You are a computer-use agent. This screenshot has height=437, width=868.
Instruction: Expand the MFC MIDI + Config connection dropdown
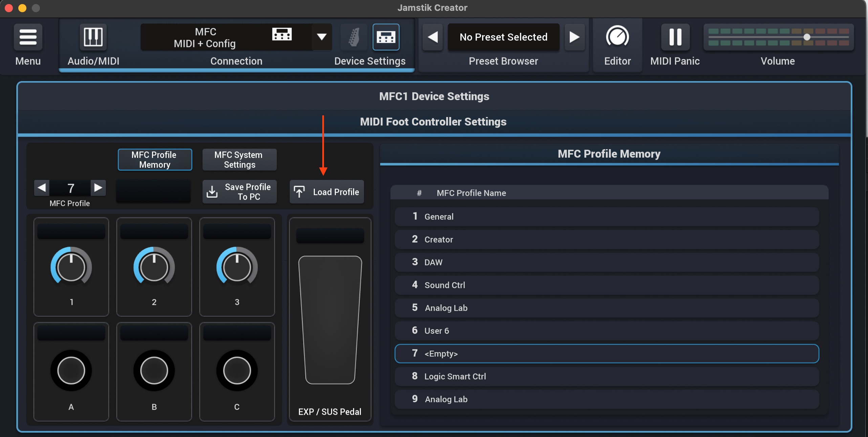pos(322,37)
